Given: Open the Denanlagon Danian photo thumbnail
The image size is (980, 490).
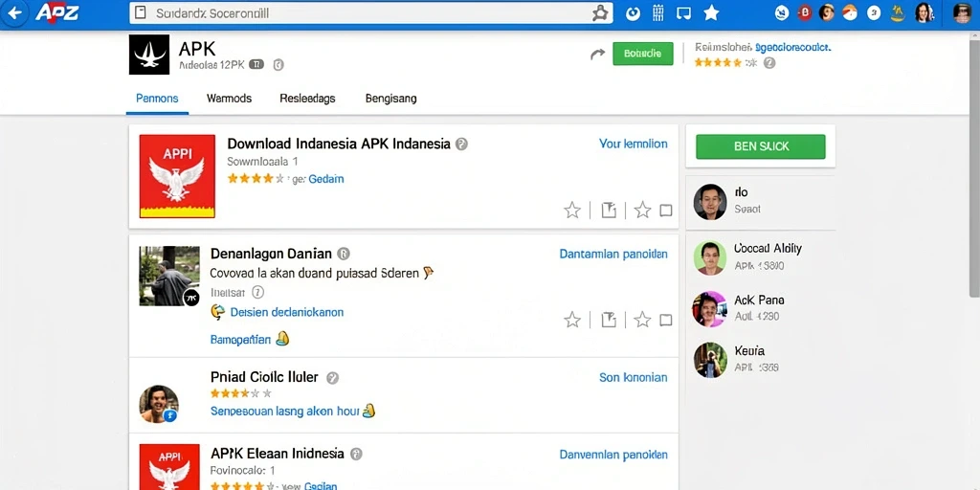Looking at the screenshot, I should (x=169, y=276).
